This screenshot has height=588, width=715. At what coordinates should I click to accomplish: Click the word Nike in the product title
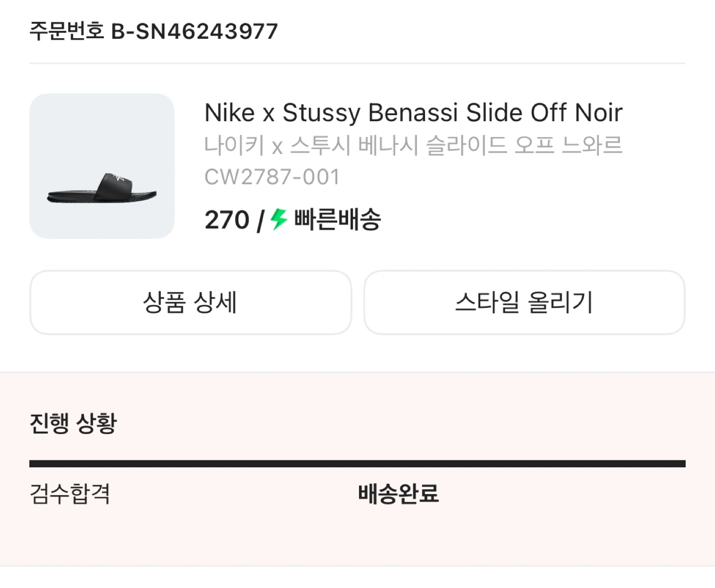coord(229,113)
